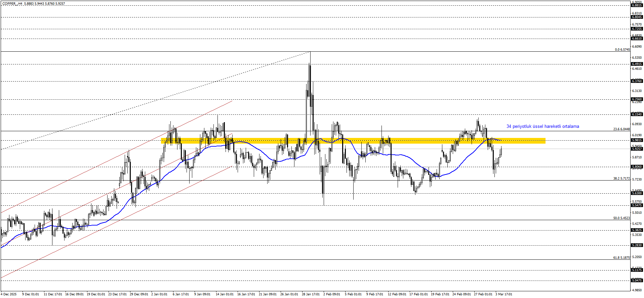Image resolution: width=644 pixels, height=298 pixels.
Task: Select the 6.4915 horizontal level price tag
Action: tap(637, 64)
